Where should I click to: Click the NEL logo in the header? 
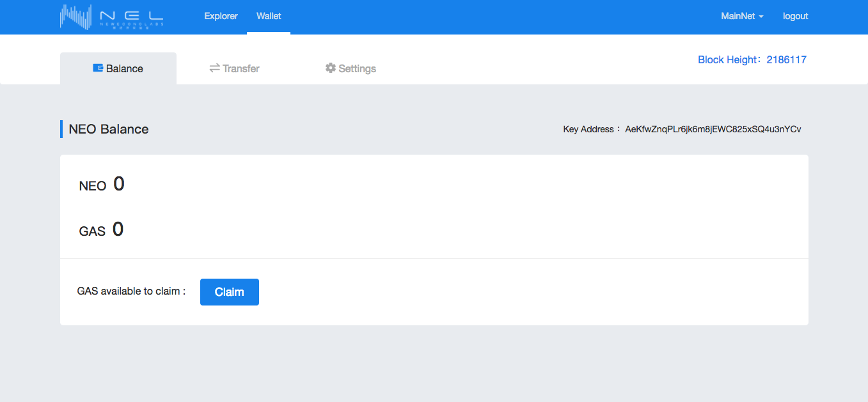click(x=112, y=17)
